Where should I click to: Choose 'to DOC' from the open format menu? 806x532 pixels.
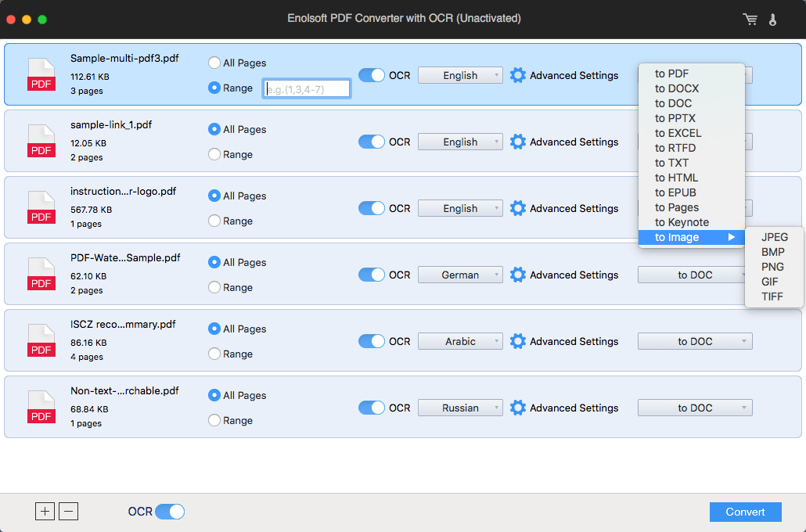point(692,103)
